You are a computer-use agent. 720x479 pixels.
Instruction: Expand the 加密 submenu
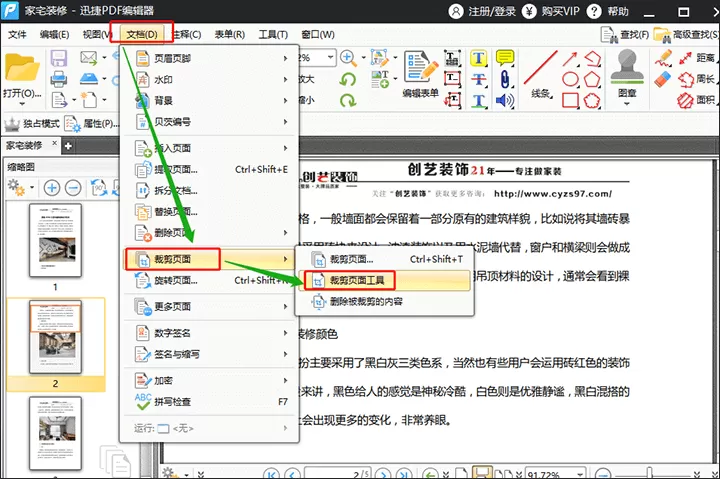click(x=209, y=381)
